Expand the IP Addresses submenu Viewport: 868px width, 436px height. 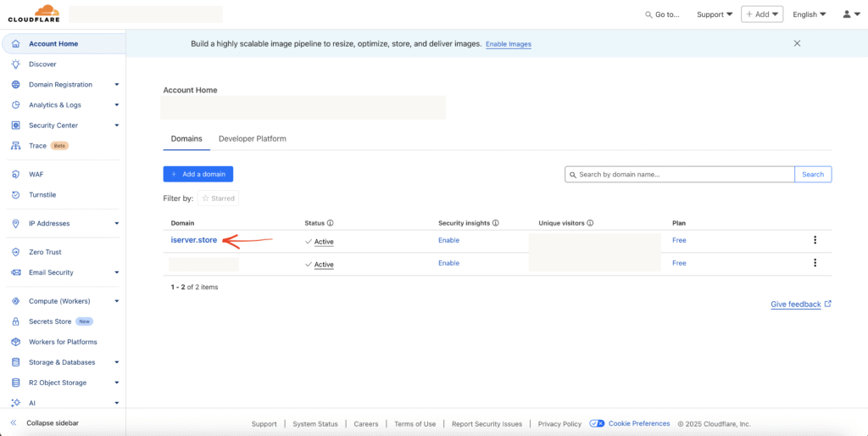(x=117, y=224)
